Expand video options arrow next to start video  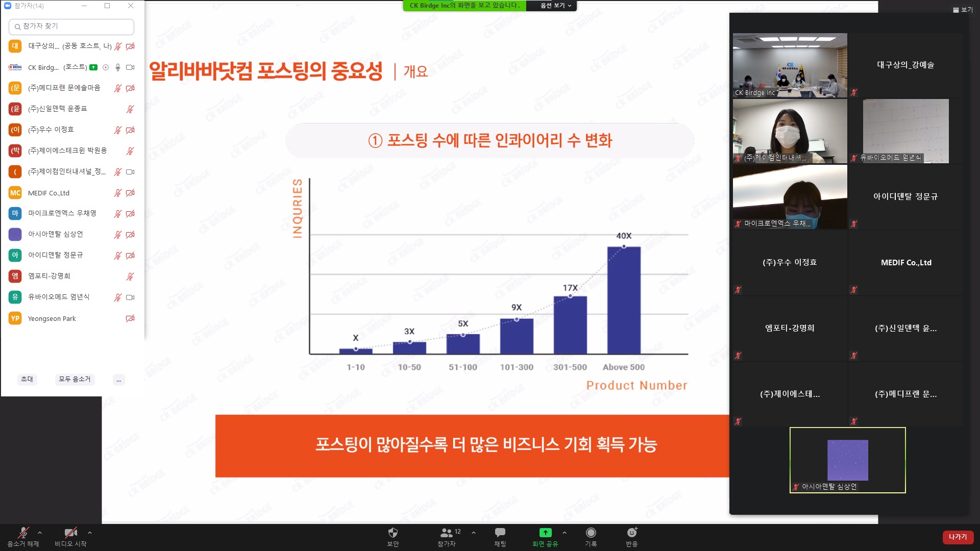90,533
